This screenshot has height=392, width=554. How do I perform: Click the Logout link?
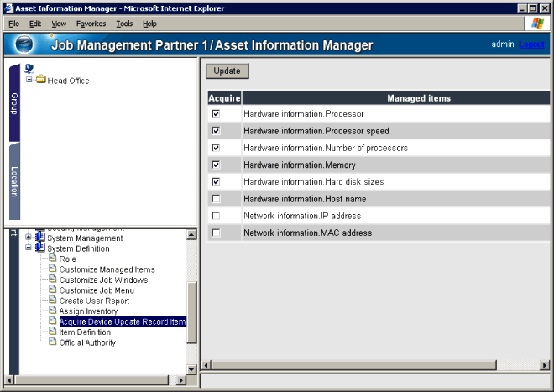point(531,44)
